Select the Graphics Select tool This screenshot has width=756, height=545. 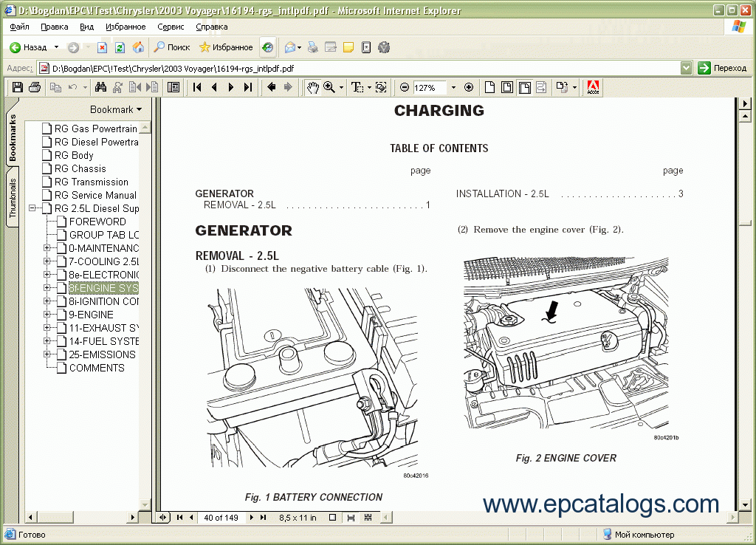click(x=381, y=87)
